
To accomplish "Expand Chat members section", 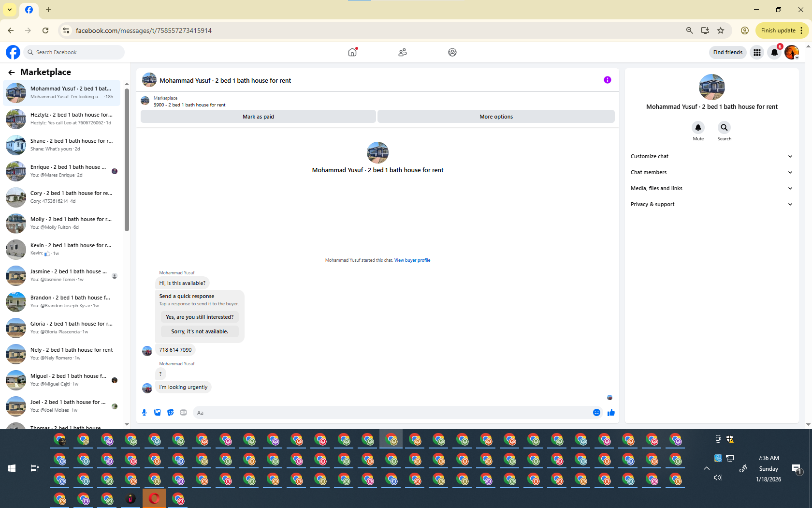I will [711, 172].
